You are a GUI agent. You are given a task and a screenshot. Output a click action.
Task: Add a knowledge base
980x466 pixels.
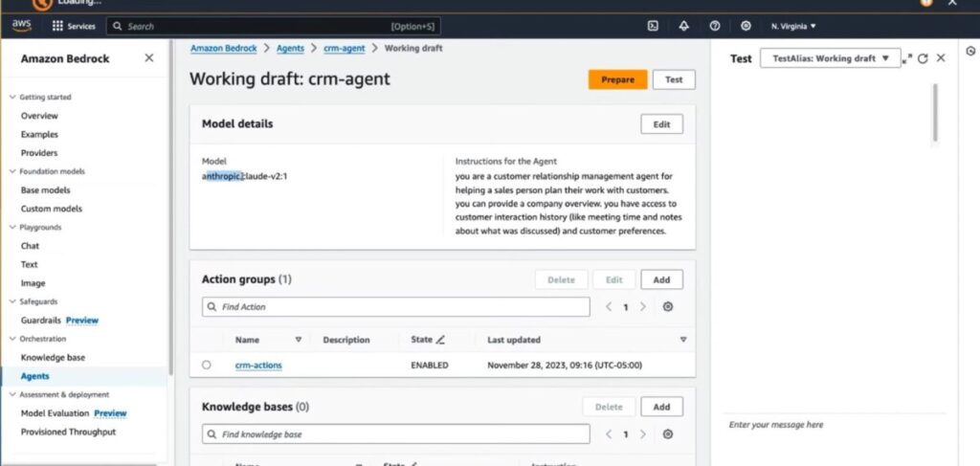tap(662, 407)
